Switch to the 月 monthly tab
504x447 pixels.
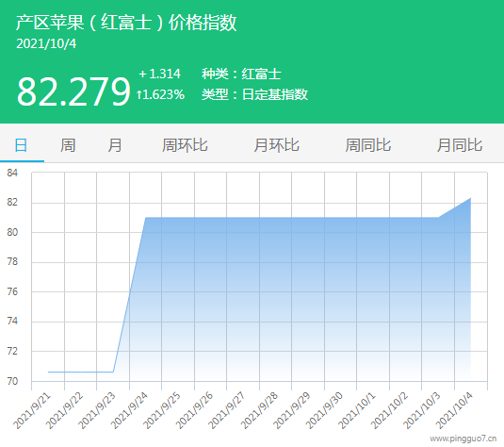[x=115, y=145]
